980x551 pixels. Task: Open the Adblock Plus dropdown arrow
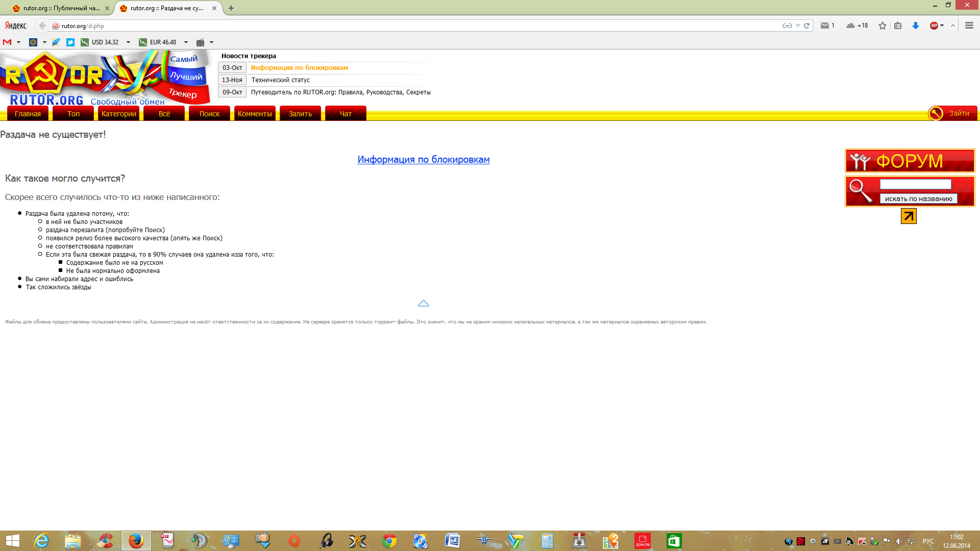click(x=942, y=26)
